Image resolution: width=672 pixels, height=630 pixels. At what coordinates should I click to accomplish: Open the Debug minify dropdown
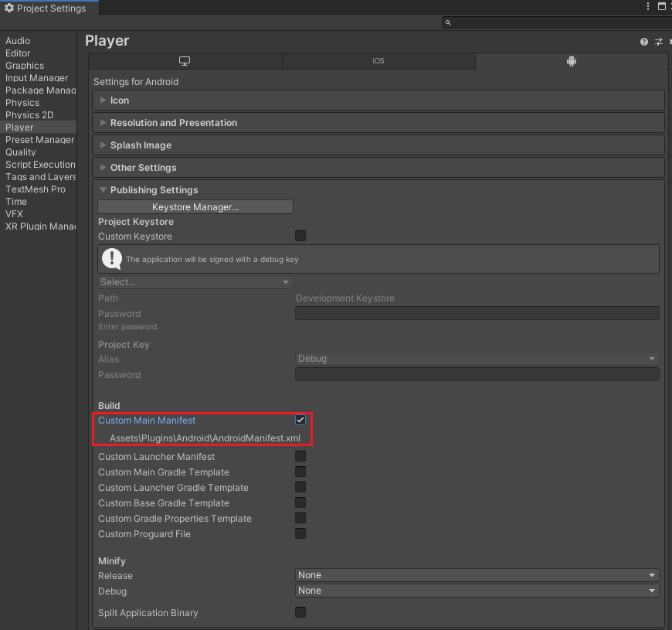[476, 591]
